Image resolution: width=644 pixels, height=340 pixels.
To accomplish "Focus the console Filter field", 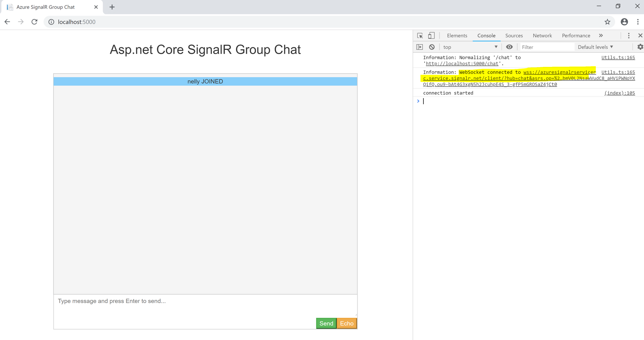I will 547,47.
